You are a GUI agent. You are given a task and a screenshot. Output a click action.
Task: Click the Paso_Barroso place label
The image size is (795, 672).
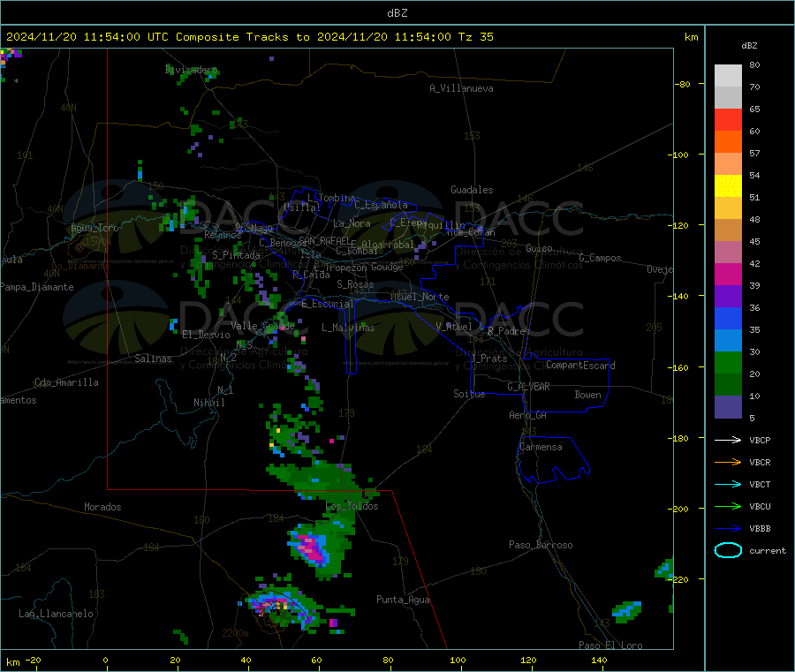click(x=541, y=545)
